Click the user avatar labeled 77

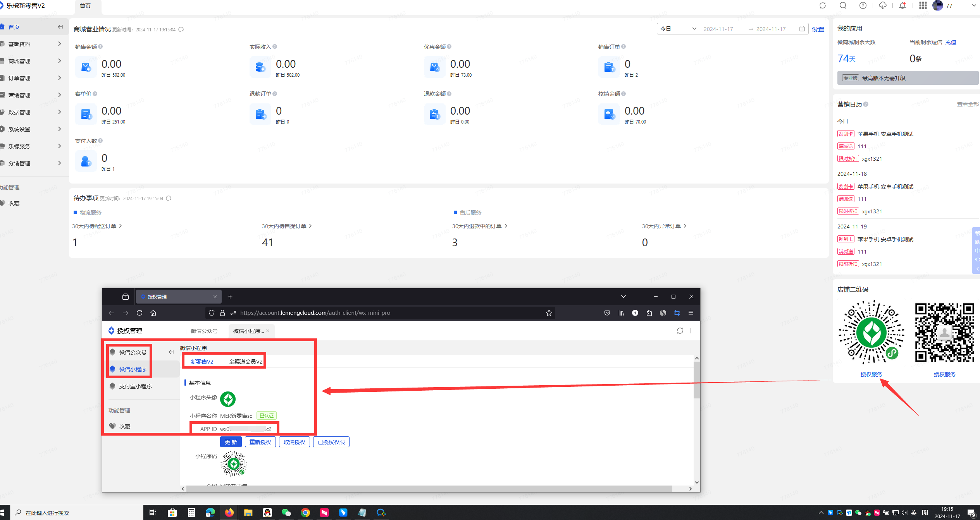[x=938, y=5]
